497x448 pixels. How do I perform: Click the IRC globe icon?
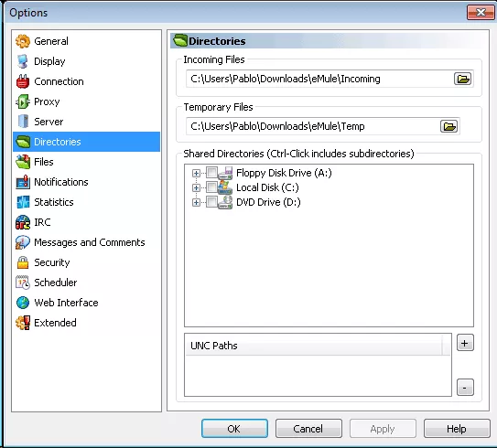tap(23, 222)
